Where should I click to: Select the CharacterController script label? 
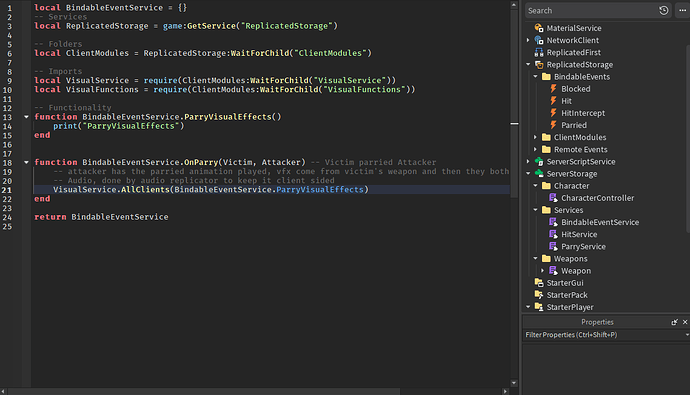tap(598, 198)
